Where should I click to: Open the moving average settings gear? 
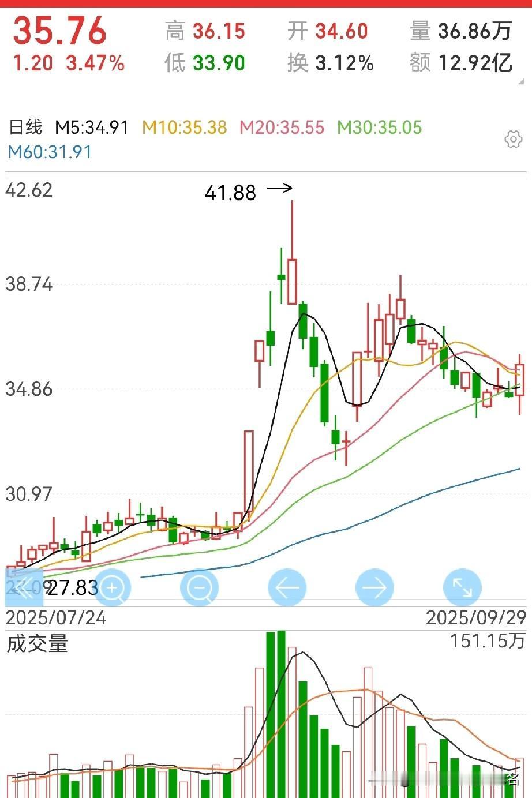[513, 139]
